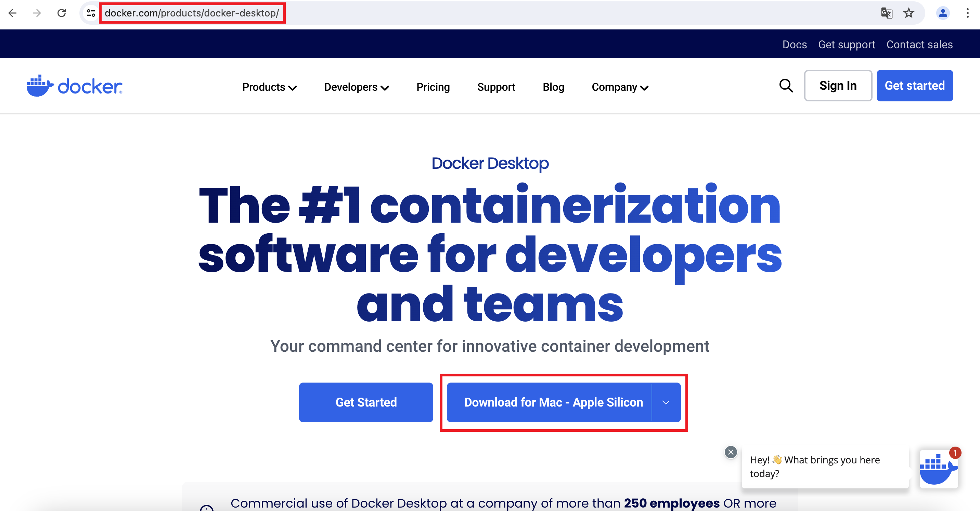
Task: Dismiss the chat greeting popup
Action: [x=731, y=452]
